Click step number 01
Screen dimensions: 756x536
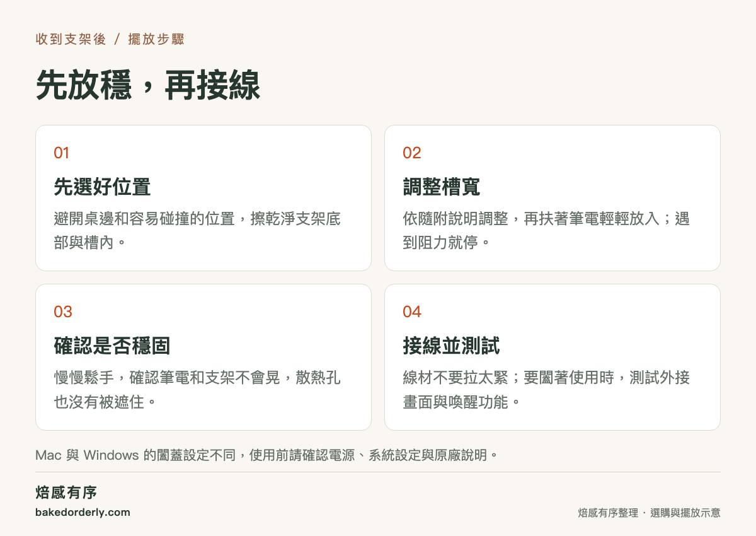click(62, 153)
